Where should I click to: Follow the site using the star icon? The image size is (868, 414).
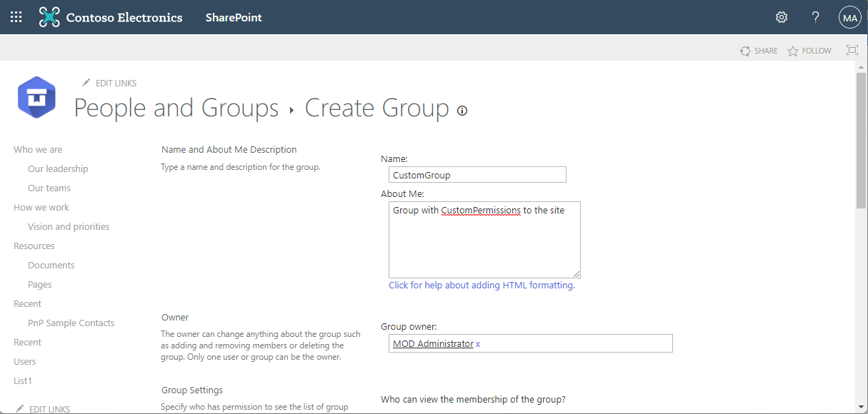793,51
